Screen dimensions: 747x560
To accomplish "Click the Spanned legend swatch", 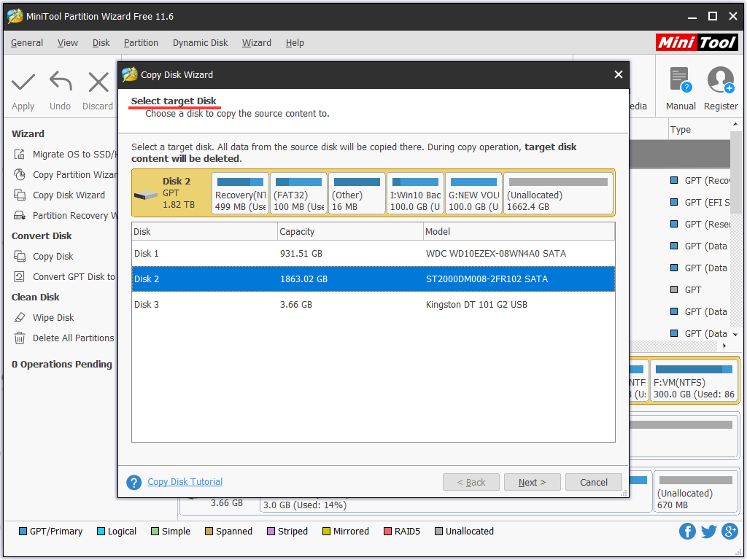I will pos(209,532).
